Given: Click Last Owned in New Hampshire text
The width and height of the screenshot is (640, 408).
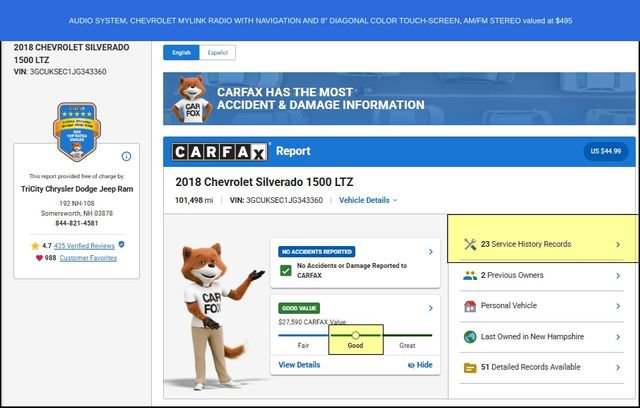Looking at the screenshot, I should tap(532, 337).
